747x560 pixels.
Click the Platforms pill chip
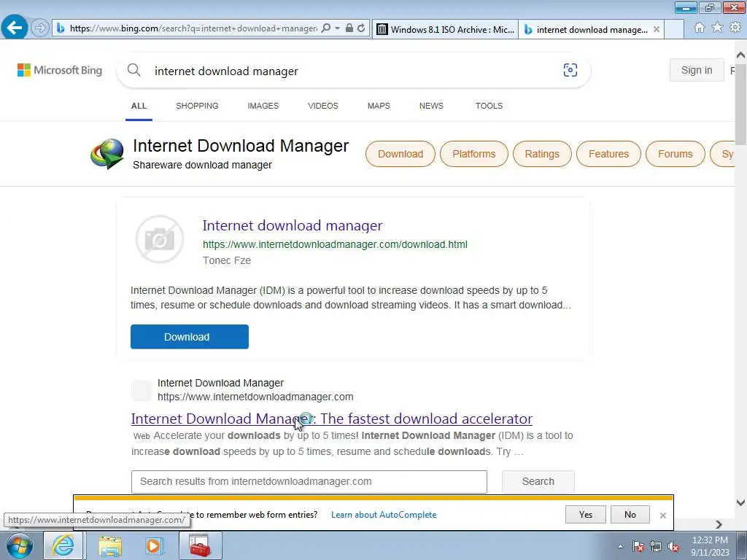[x=474, y=154]
